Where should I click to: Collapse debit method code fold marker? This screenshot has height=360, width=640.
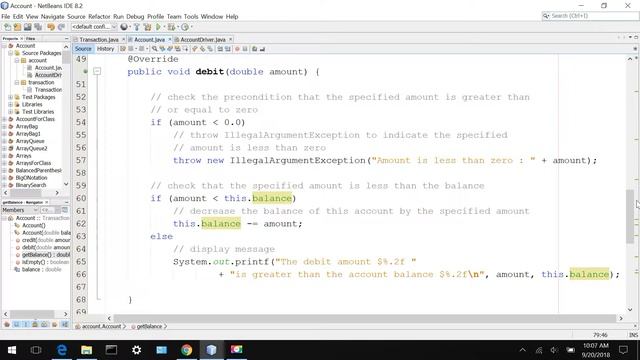pos(97,71)
